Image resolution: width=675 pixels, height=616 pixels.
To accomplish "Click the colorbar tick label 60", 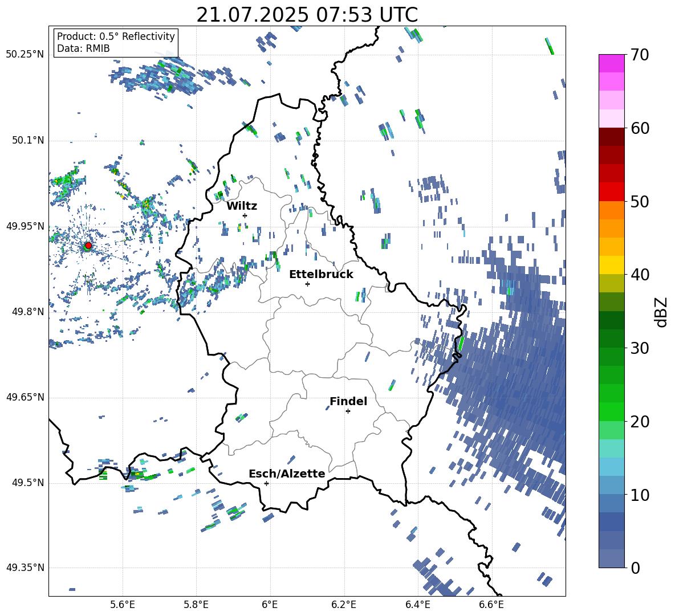I will pyautogui.click(x=640, y=128).
